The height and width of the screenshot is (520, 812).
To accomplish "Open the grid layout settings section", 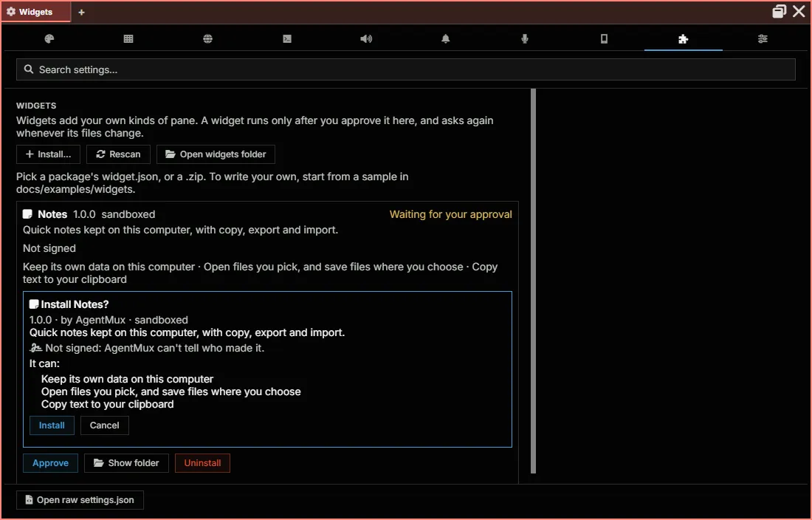I will click(128, 38).
